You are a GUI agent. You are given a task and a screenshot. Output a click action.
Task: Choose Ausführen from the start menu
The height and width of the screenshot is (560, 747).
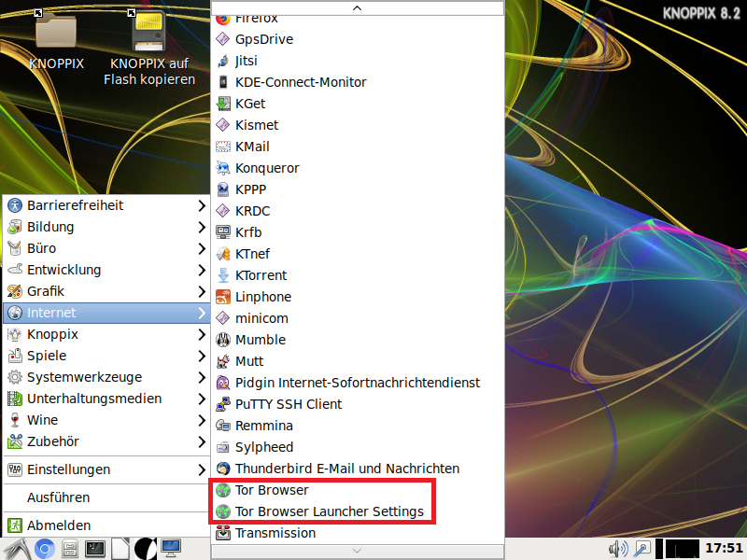(106, 497)
